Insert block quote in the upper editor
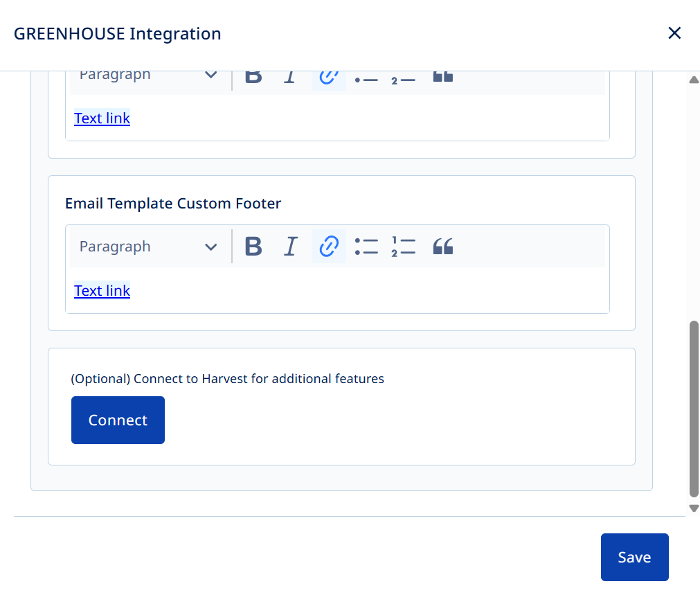 click(x=443, y=77)
